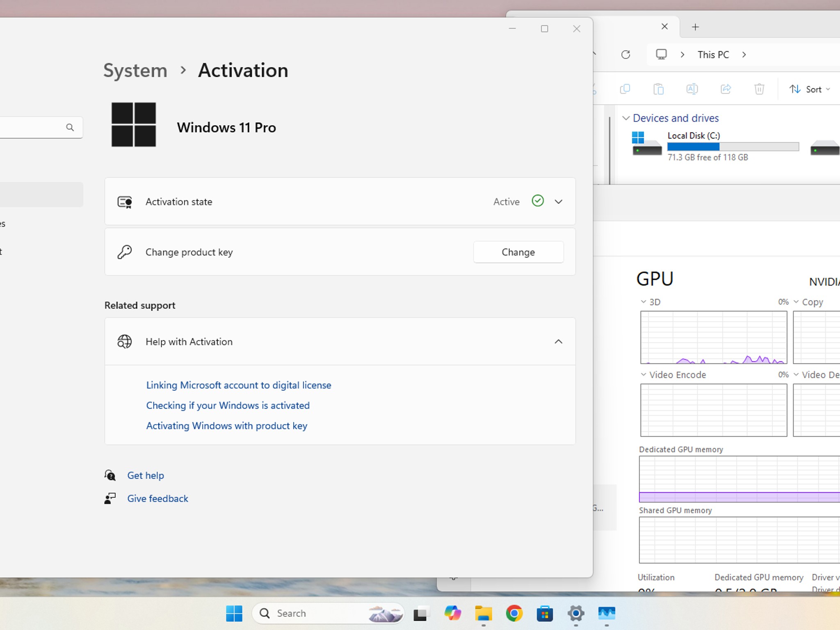Image resolution: width=840 pixels, height=630 pixels.
Task: Go back to System in breadcrumb
Action: point(135,71)
